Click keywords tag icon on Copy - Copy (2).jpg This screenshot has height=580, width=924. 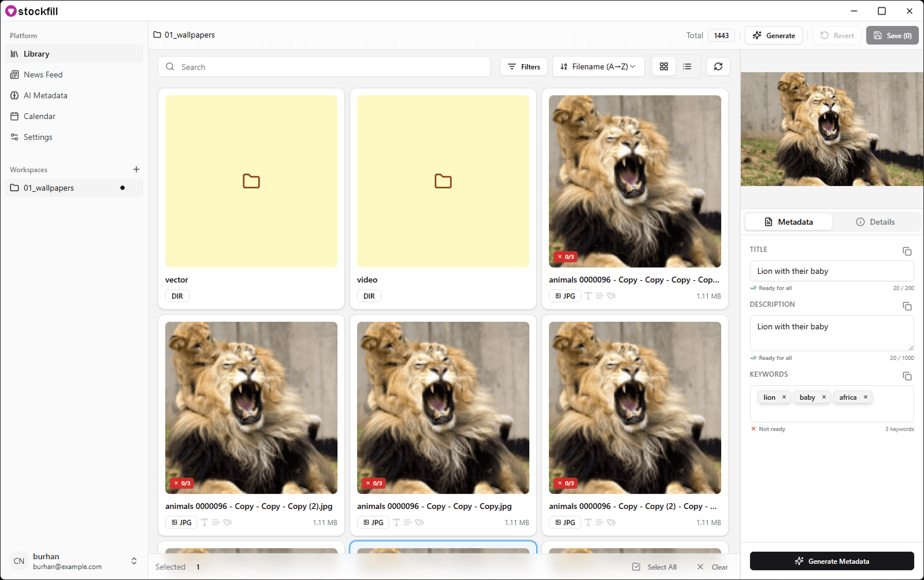tap(228, 522)
